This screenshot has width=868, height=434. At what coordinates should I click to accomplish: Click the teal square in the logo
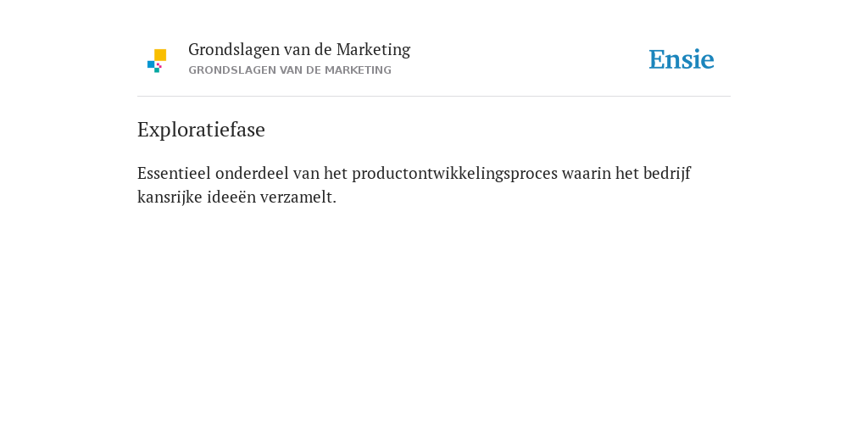[157, 70]
